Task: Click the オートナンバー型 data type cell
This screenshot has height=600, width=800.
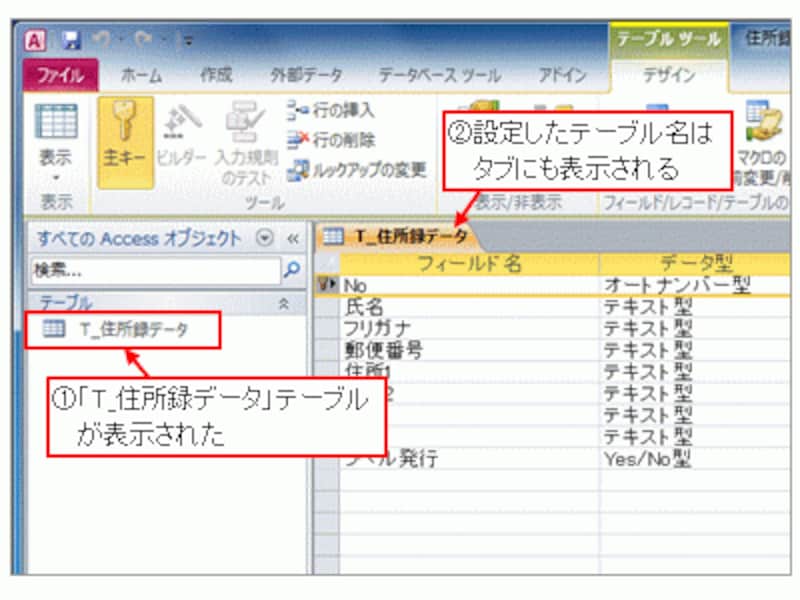Action: pyautogui.click(x=695, y=285)
